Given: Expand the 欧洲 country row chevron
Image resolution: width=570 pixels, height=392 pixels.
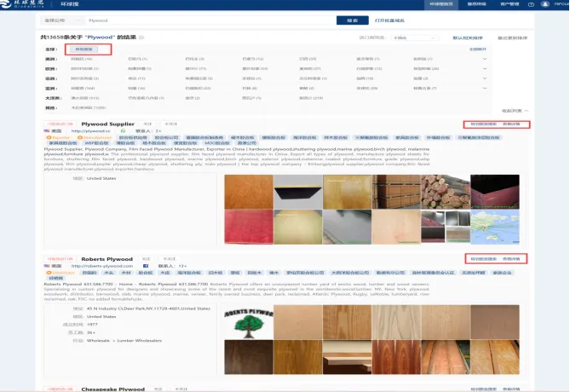Looking at the screenshot, I should coord(485,69).
